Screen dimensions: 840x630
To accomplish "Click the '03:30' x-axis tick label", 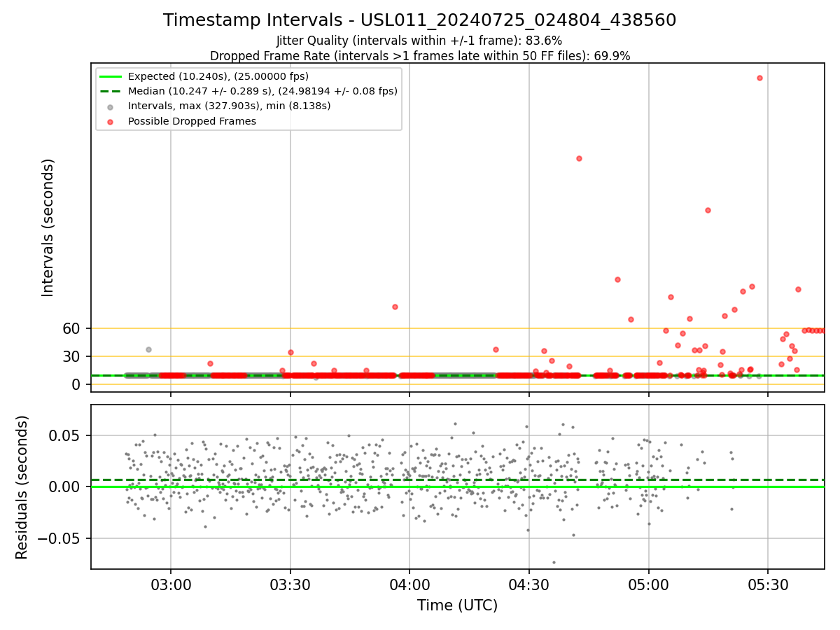I will 290,584.
